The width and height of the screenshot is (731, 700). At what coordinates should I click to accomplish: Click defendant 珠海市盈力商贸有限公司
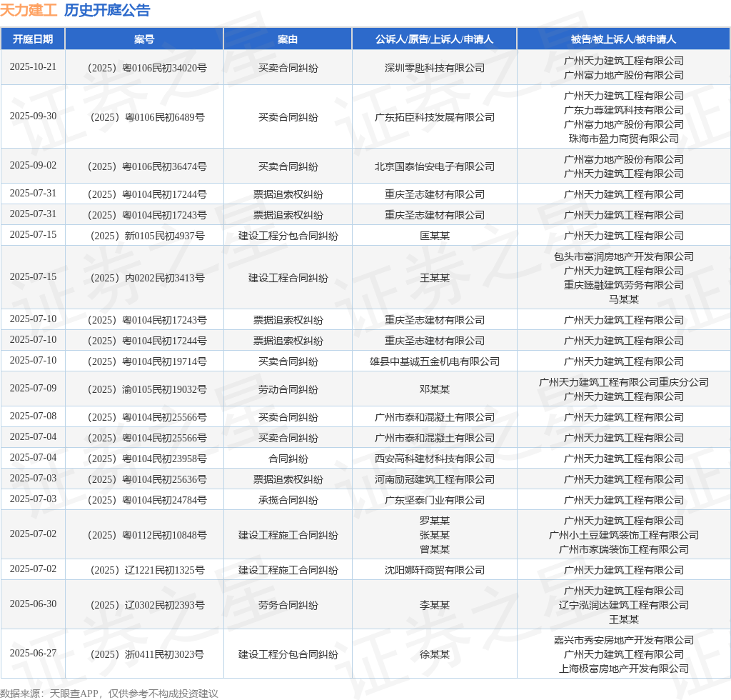coord(624,139)
